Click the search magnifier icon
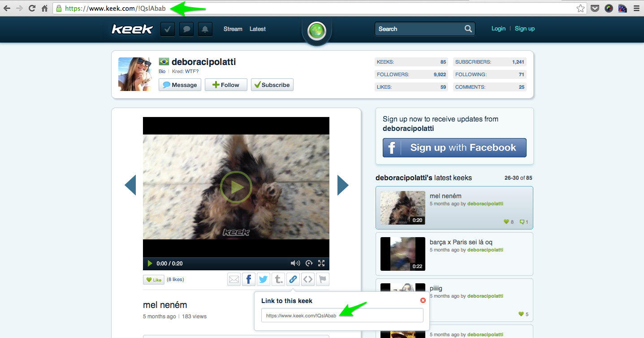 [x=468, y=29]
